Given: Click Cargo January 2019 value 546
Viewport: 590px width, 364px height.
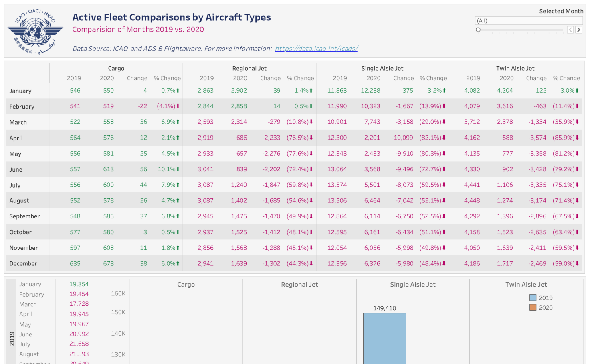Looking at the screenshot, I should tap(75, 91).
